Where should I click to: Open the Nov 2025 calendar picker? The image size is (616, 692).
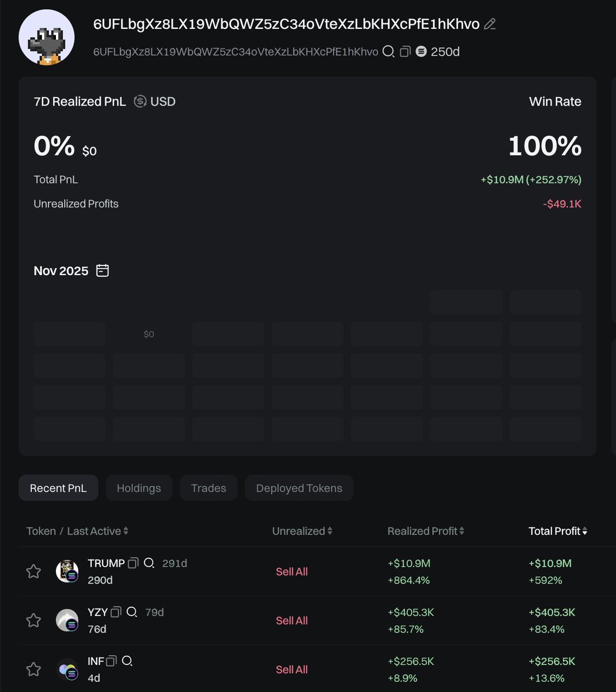tap(103, 270)
